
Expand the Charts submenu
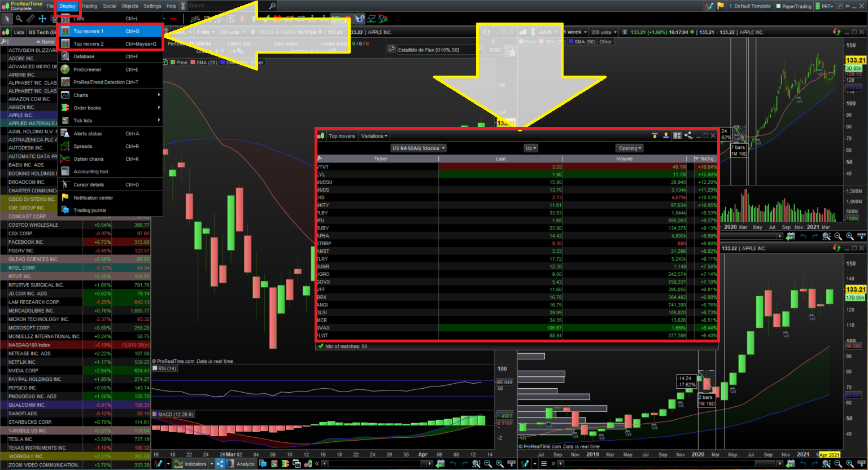coord(110,95)
